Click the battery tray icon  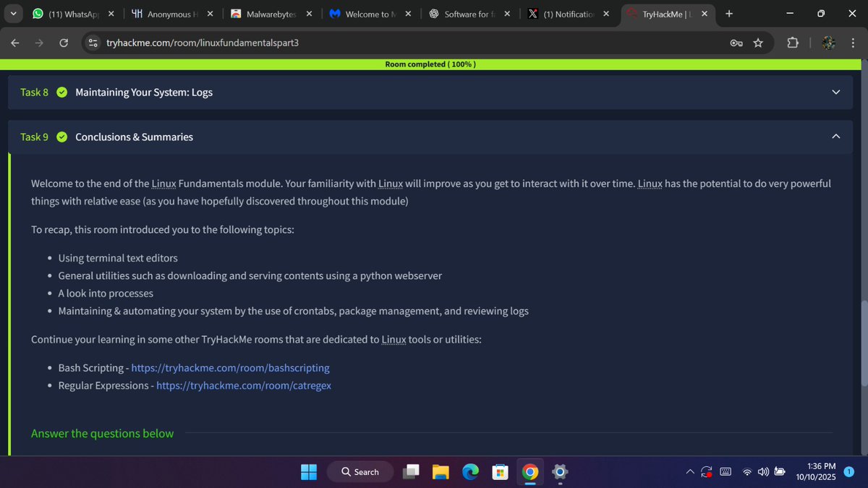780,472
